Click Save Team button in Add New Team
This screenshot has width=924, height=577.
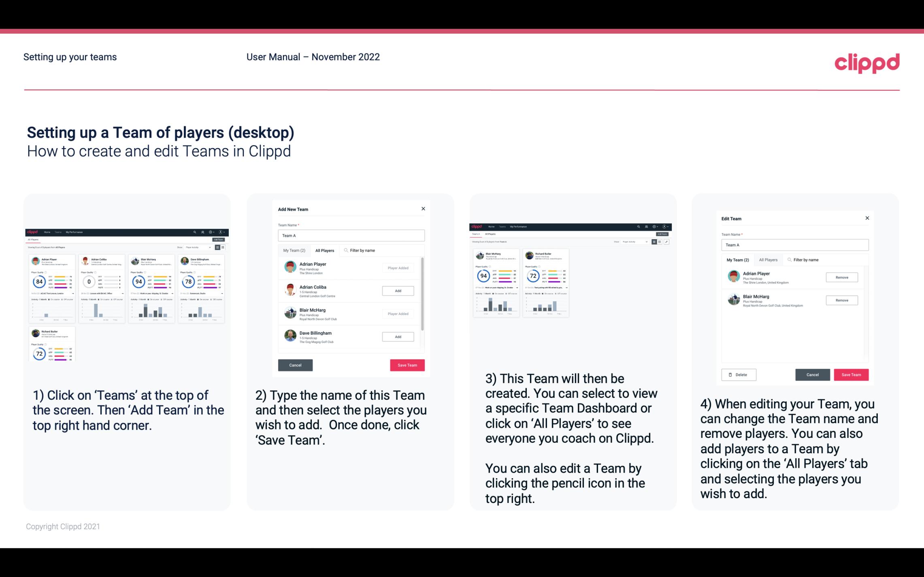click(x=407, y=364)
